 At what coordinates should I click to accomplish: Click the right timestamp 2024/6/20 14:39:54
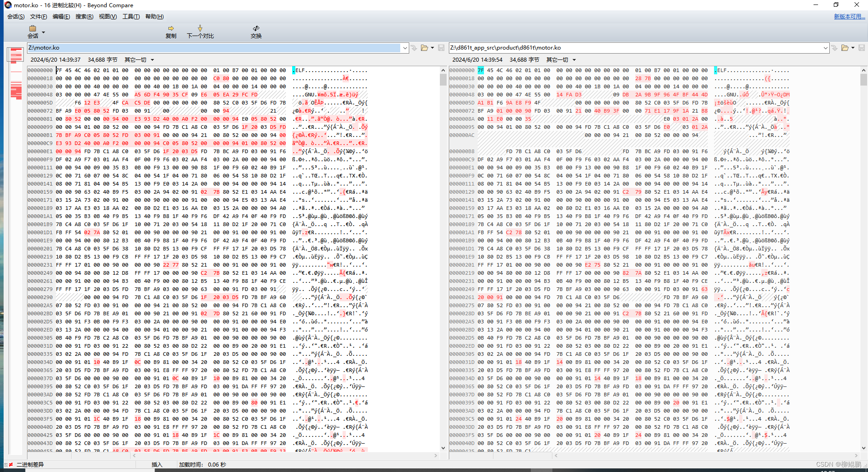[477, 60]
